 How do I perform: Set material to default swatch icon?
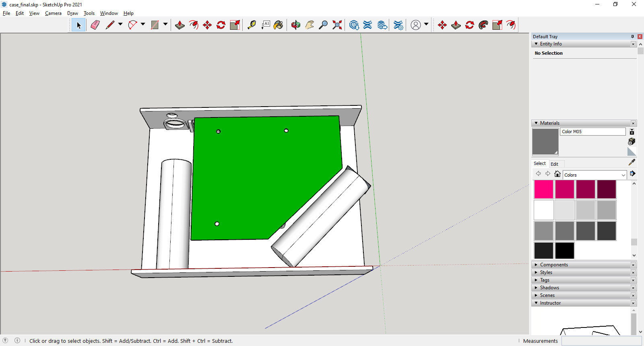pyautogui.click(x=632, y=151)
